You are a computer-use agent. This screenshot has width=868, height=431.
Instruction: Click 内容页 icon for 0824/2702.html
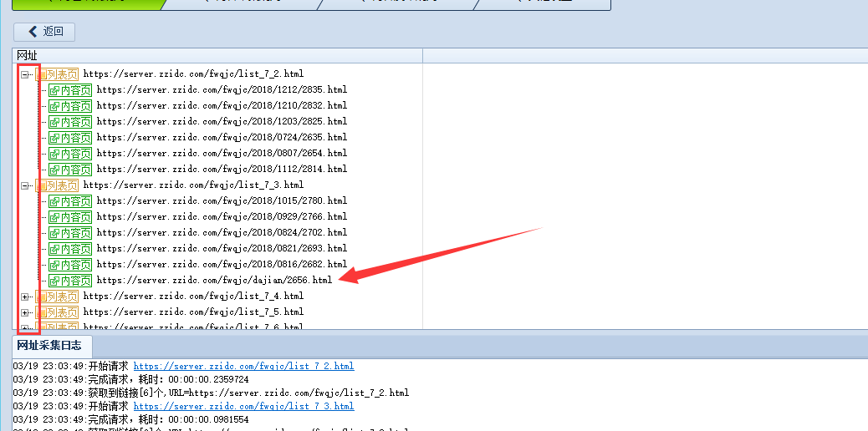click(69, 233)
